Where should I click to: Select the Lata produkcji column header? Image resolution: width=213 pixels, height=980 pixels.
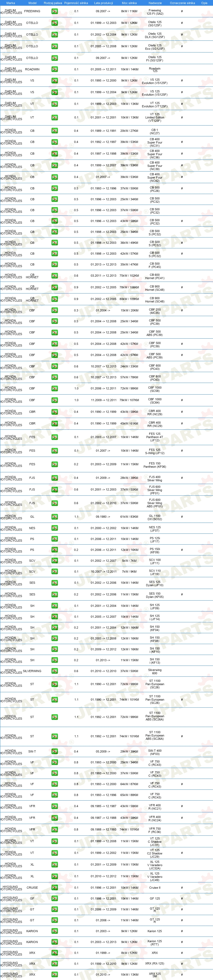click(x=104, y=3)
